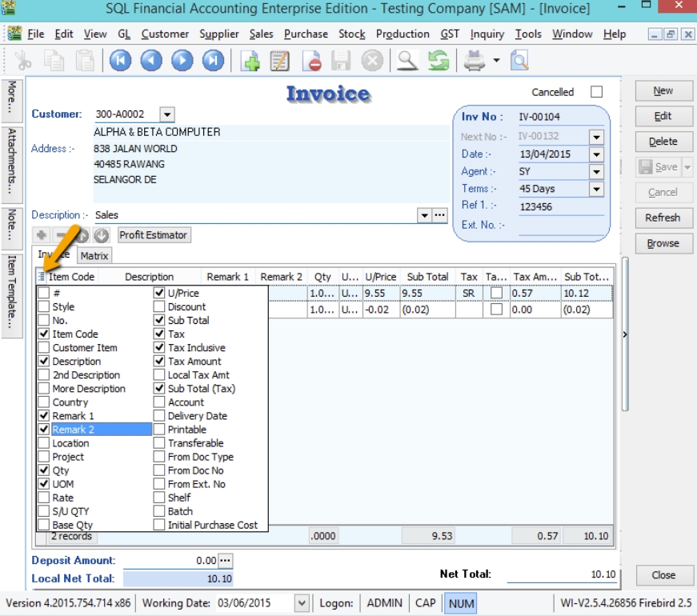Tick the Cancelled checkbox

click(x=596, y=92)
